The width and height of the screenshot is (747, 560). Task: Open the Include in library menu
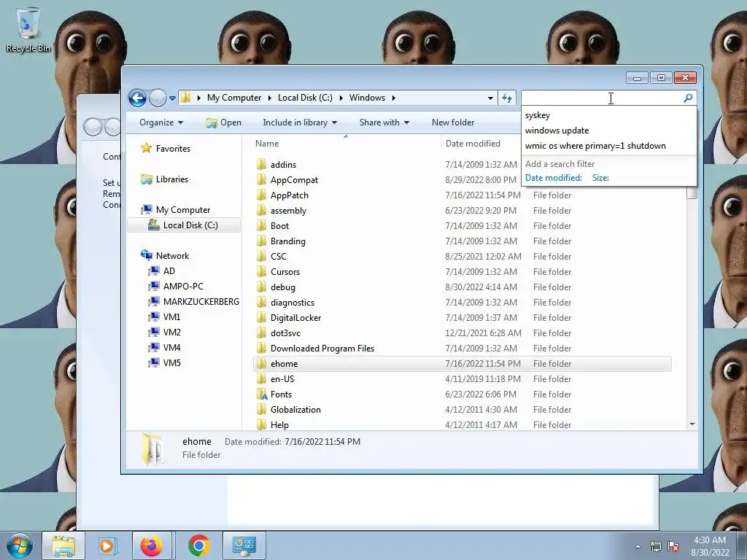[x=300, y=122]
